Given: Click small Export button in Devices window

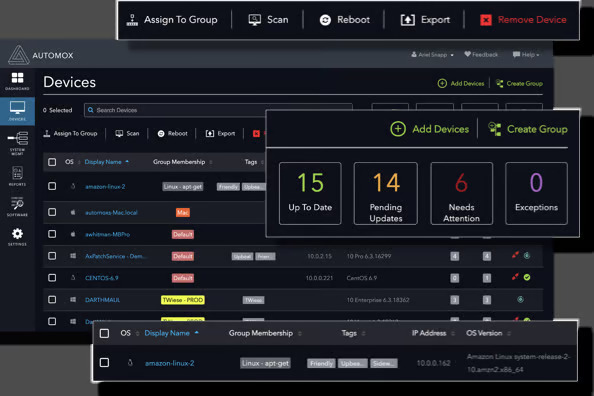Looking at the screenshot, I should click(x=220, y=133).
